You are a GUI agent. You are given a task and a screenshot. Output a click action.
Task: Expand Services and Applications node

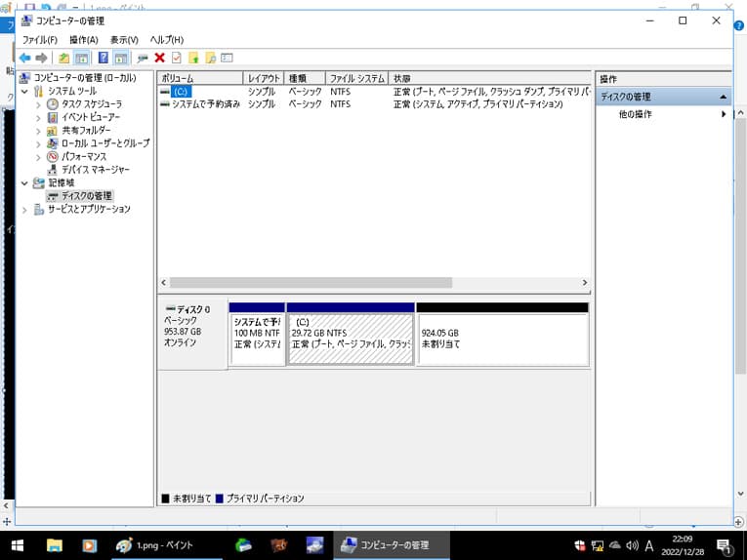click(25, 209)
